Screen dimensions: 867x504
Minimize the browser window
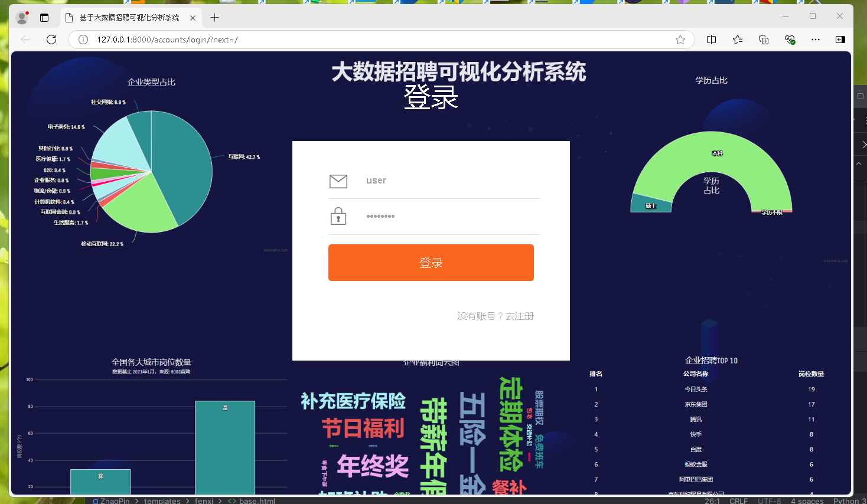click(x=785, y=16)
